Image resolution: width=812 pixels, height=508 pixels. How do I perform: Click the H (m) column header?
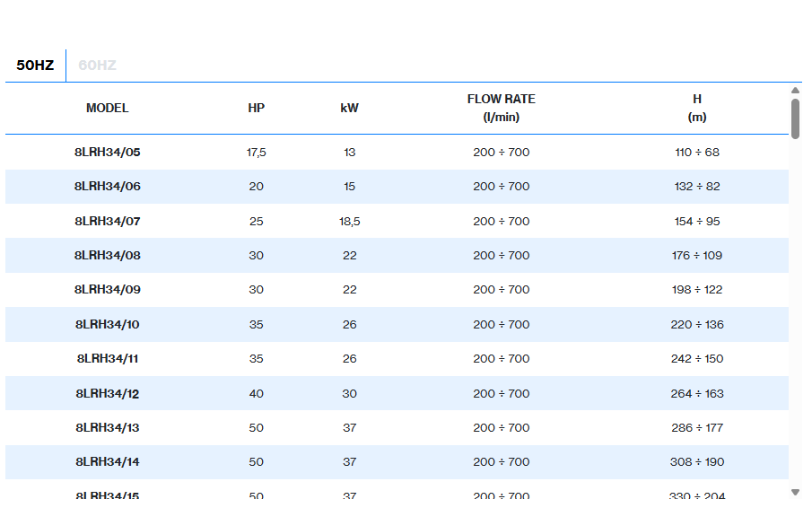696,108
